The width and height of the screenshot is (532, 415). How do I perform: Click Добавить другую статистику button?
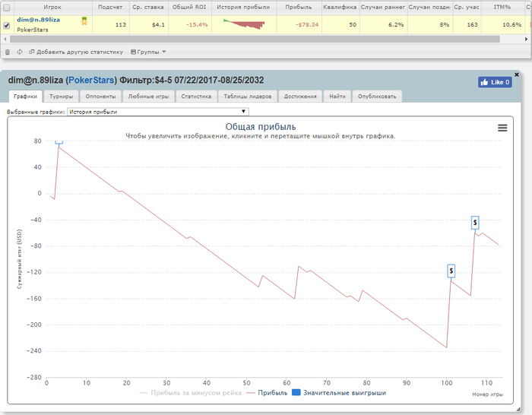point(76,52)
